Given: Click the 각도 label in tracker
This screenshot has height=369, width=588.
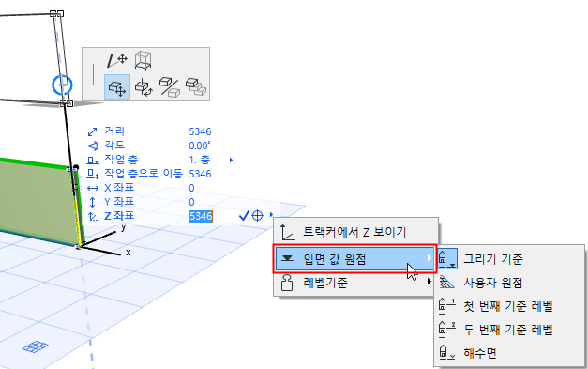Looking at the screenshot, I should pos(114,146).
